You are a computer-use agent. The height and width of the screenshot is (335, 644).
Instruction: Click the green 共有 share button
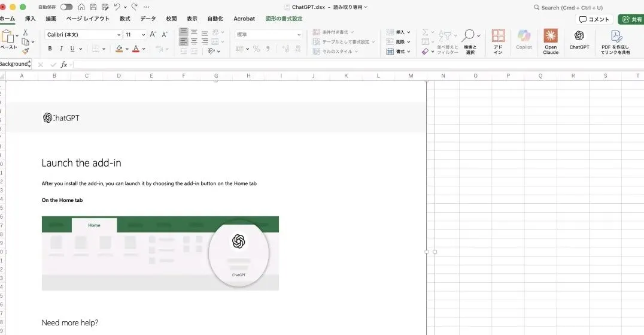point(631,19)
